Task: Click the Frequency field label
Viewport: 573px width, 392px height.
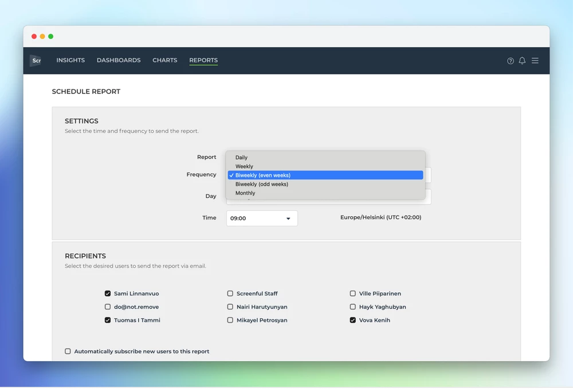Action: click(x=201, y=175)
